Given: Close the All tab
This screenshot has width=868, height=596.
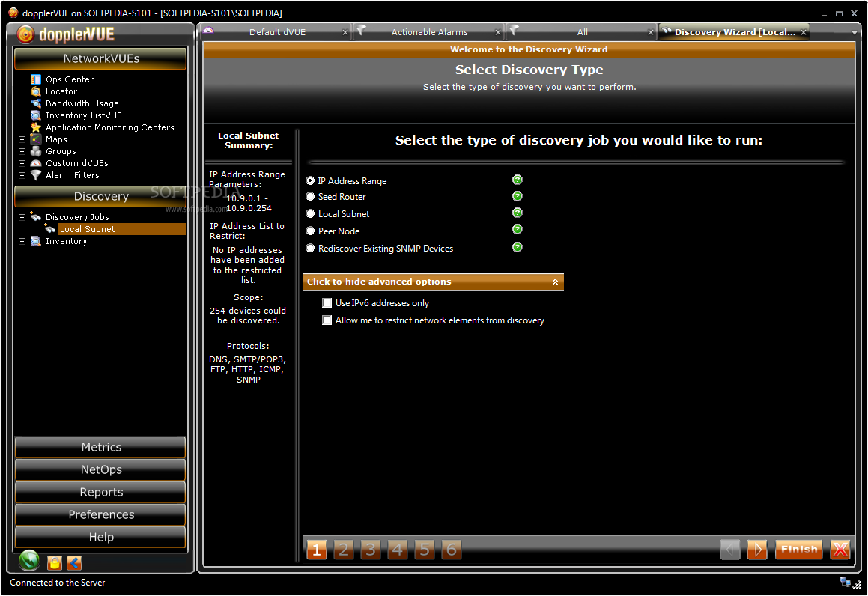Looking at the screenshot, I should [x=651, y=33].
